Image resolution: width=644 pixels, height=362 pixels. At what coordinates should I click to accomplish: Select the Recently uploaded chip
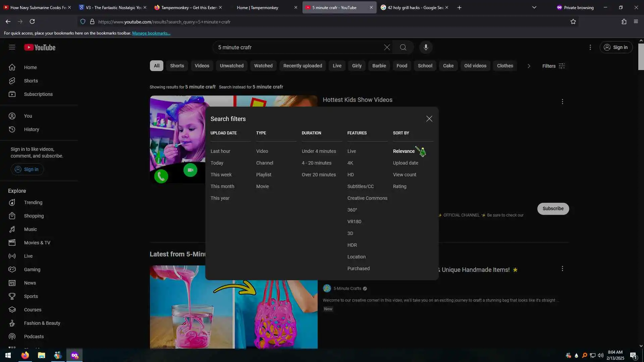point(302,66)
